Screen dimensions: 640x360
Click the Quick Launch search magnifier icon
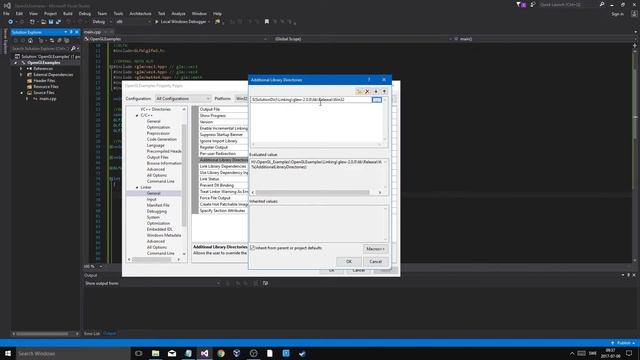[x=602, y=4]
